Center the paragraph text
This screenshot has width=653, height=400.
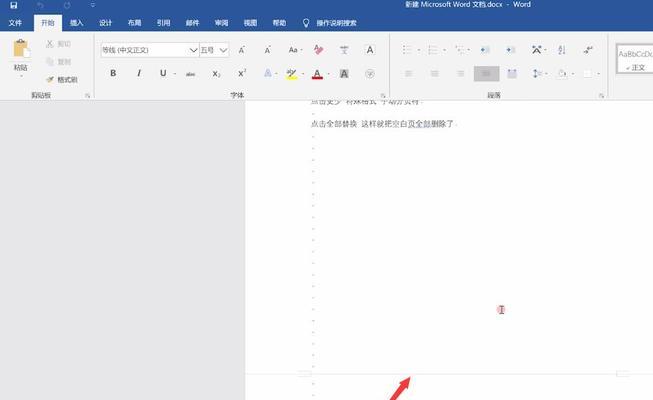[434, 74]
